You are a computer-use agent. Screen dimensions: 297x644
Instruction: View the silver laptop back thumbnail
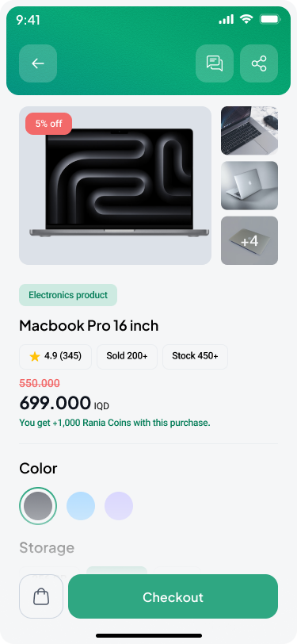tap(249, 186)
